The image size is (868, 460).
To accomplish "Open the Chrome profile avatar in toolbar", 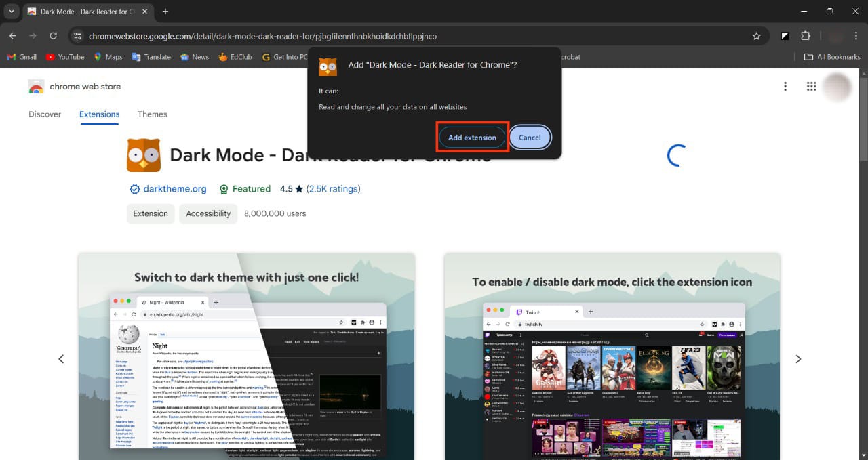I will click(x=835, y=36).
